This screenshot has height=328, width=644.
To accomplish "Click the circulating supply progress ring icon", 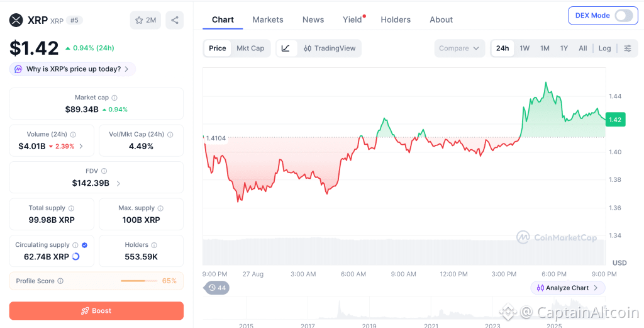I will tap(75, 257).
